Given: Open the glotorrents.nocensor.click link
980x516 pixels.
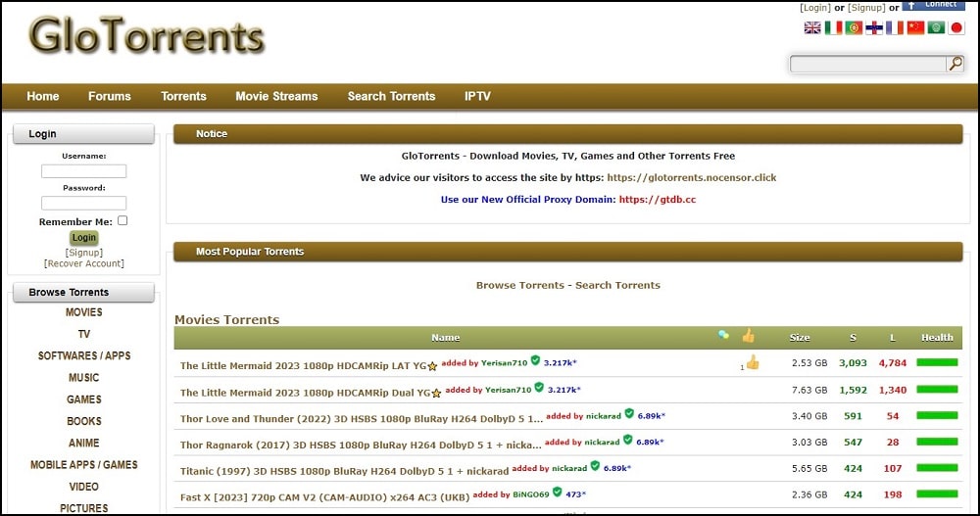Looking at the screenshot, I should (x=691, y=177).
